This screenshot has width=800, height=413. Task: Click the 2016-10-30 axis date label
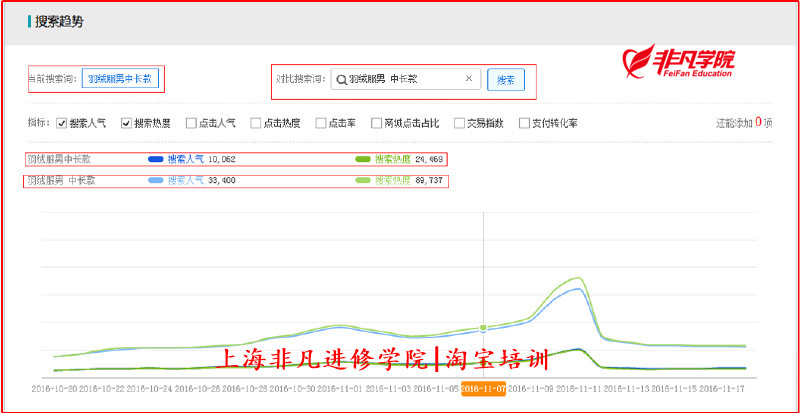[292, 388]
